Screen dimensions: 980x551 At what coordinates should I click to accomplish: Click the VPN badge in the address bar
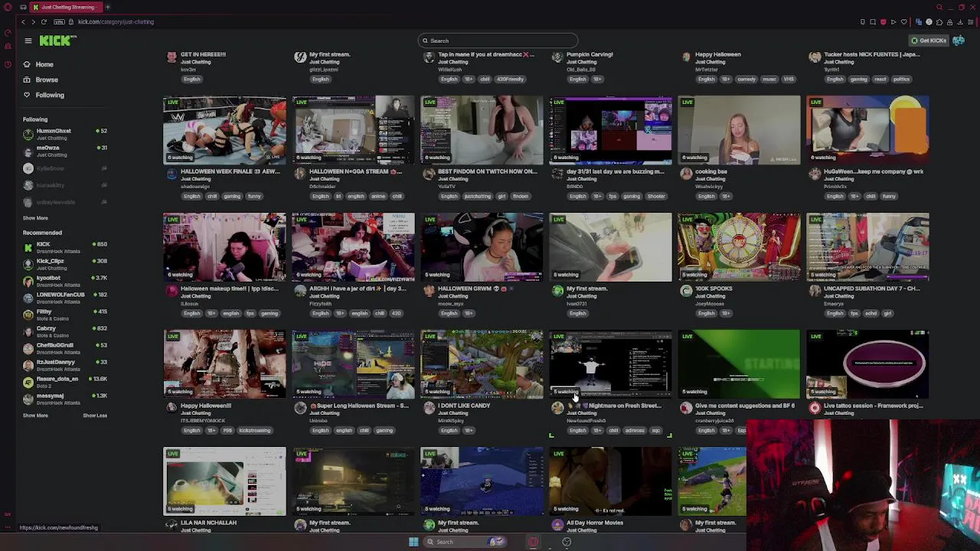(59, 21)
